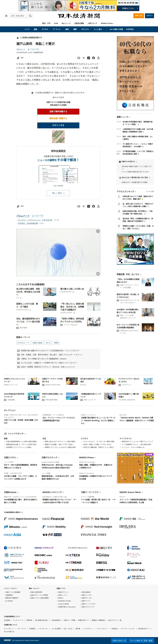
Task: Share to Facebook icon above the article text
Action: pyautogui.click(x=93, y=58)
